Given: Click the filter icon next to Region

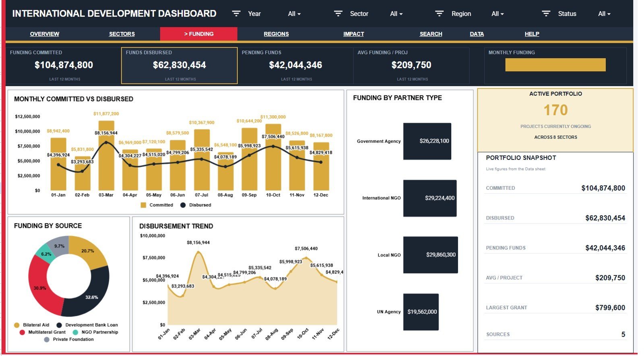Looking at the screenshot, I should (x=440, y=14).
